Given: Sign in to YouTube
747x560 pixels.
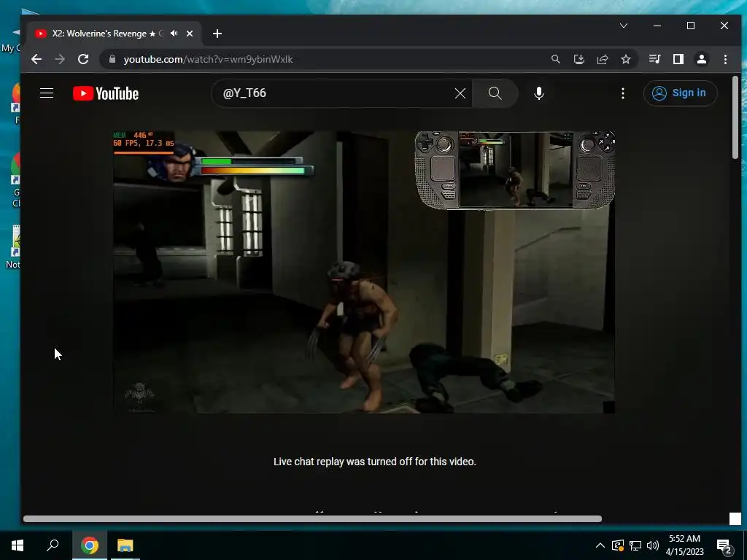Looking at the screenshot, I should click(680, 93).
